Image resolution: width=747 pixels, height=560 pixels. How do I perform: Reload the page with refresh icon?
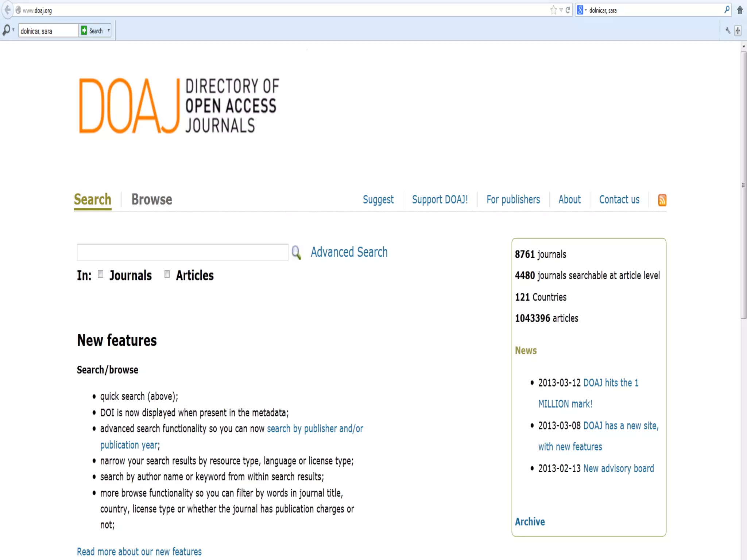point(568,10)
